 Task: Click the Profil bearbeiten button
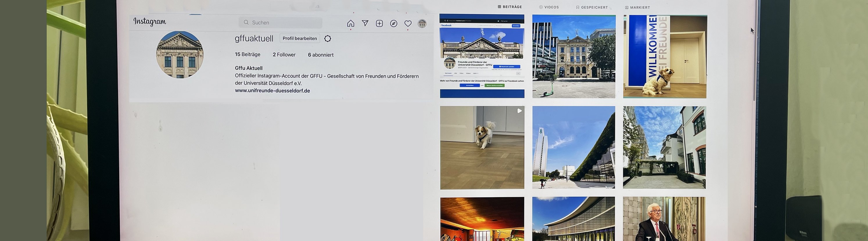pos(300,38)
